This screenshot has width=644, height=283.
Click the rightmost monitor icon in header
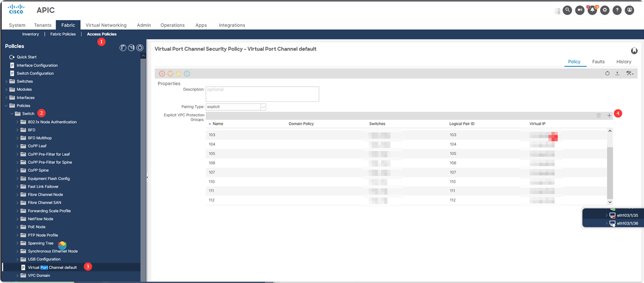629,10
